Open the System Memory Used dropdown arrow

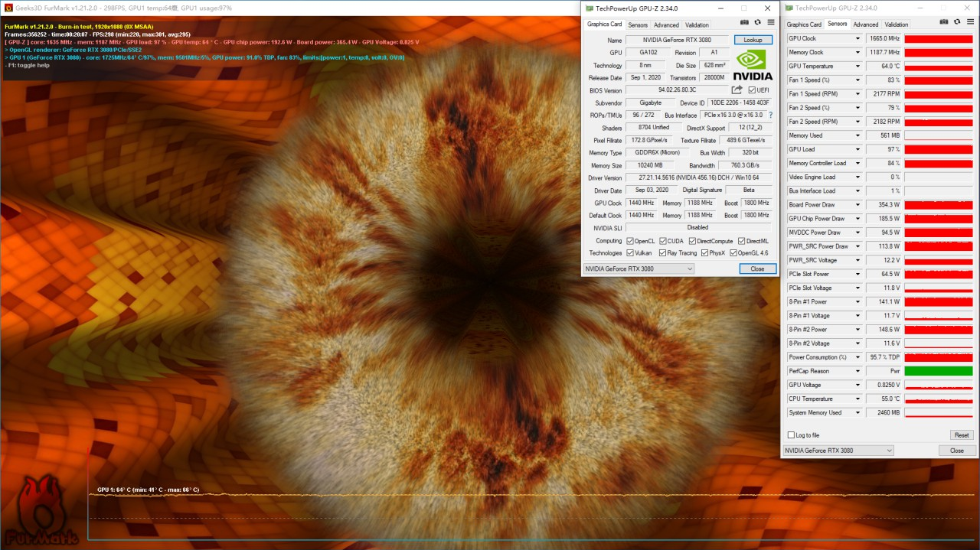click(x=857, y=412)
